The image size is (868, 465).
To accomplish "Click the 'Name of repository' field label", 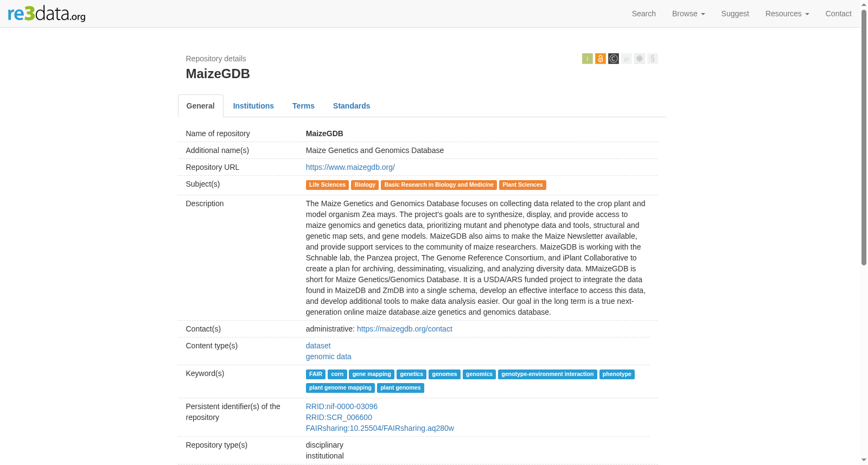I will 218,133.
